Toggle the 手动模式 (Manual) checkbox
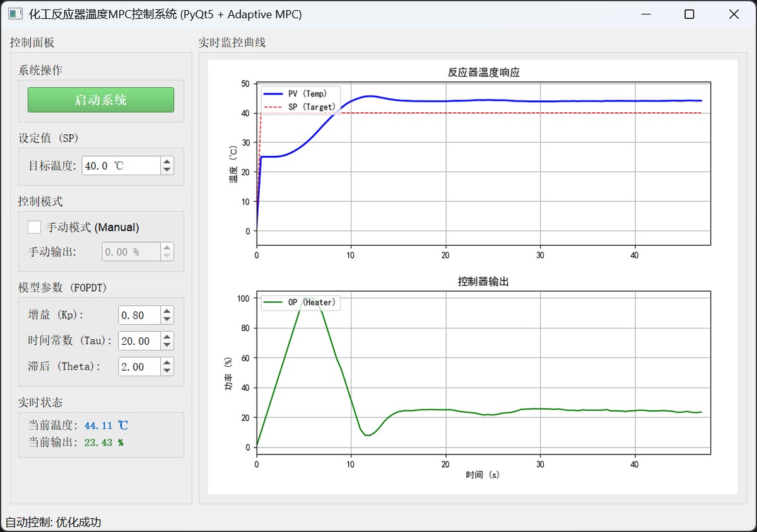This screenshot has width=757, height=532. 35,228
